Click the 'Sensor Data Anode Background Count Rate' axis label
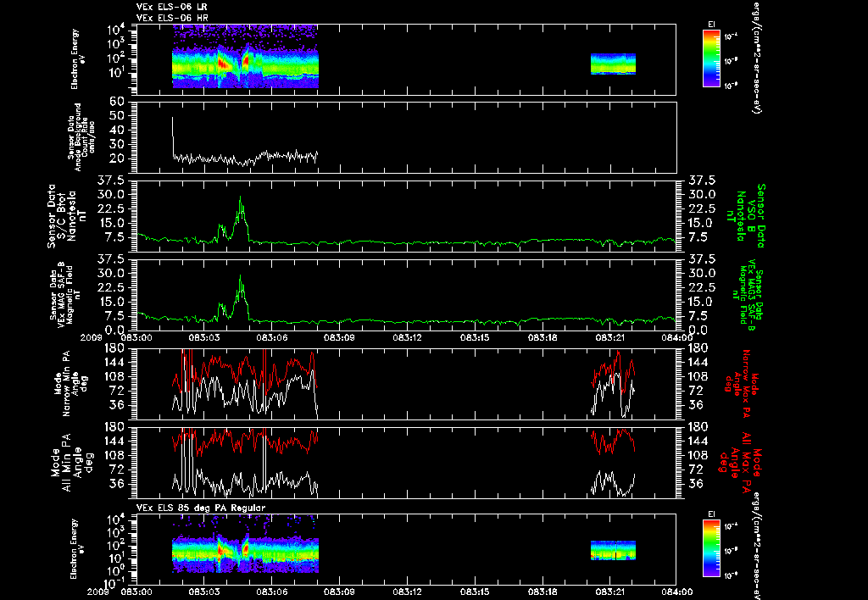868x600 pixels. coord(81,136)
